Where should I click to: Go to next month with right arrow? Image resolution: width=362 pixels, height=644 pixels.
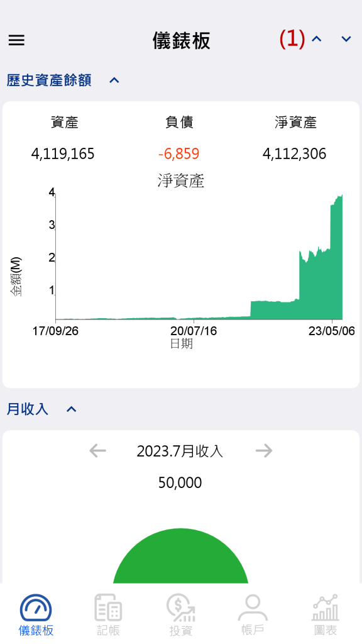coord(264,451)
